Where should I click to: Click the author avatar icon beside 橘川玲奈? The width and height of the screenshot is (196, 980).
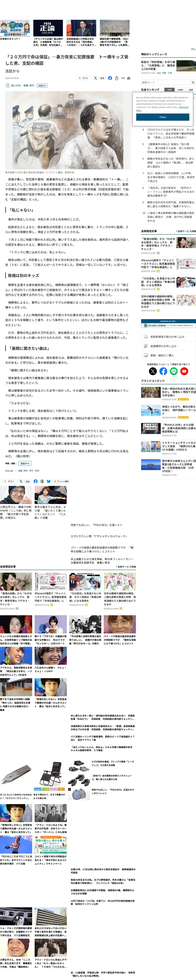click(x=8, y=86)
